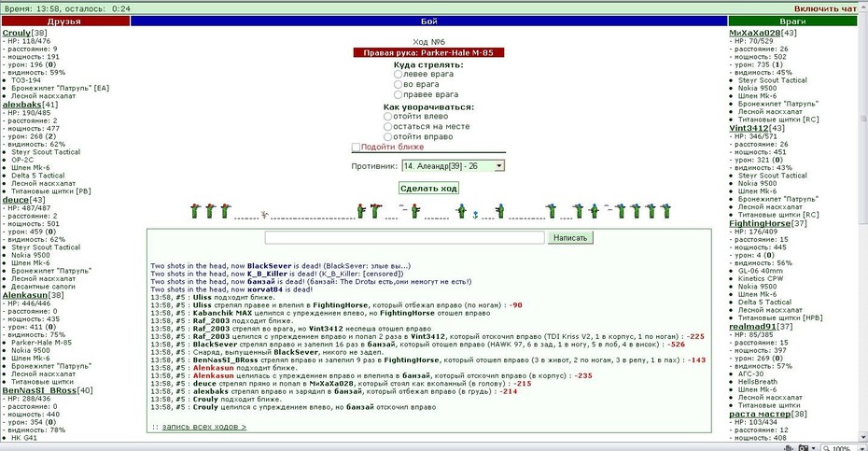Choose 'отойти влево' dodge option
Screen dimensions: 868x451
(388, 117)
